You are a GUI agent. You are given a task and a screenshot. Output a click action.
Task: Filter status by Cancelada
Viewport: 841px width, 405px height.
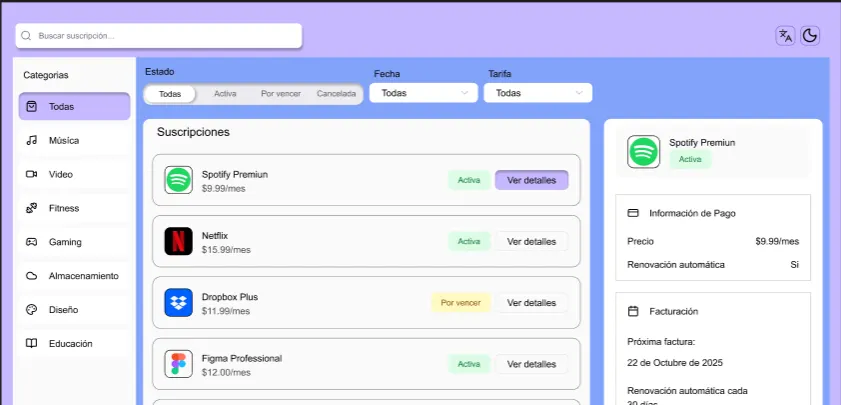click(x=336, y=94)
